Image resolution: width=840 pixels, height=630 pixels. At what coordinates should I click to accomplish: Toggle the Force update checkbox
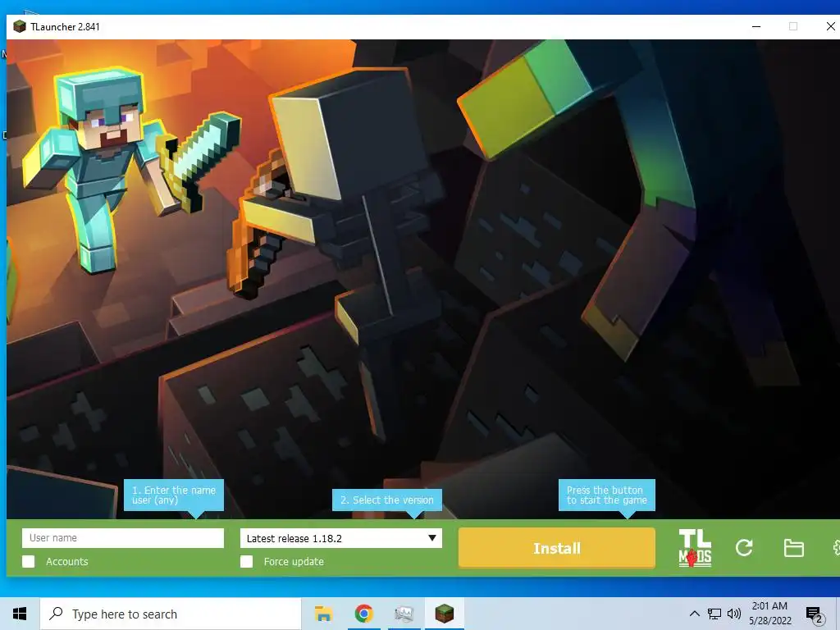pyautogui.click(x=246, y=561)
